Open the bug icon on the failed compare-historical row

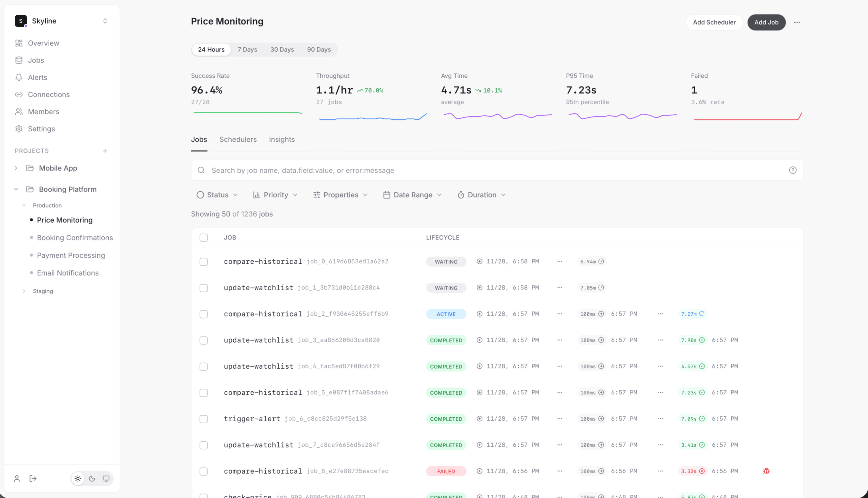pyautogui.click(x=766, y=471)
